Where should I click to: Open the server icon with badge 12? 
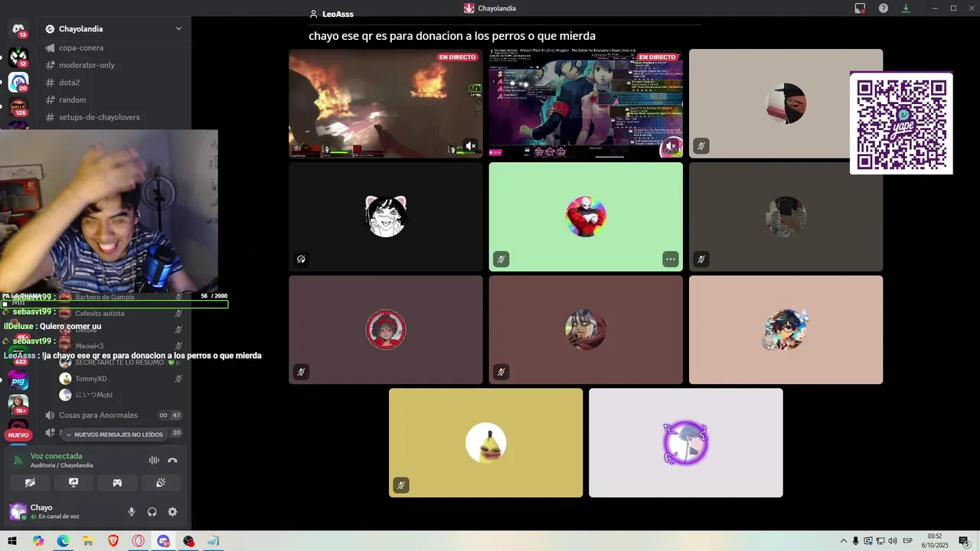[x=18, y=57]
